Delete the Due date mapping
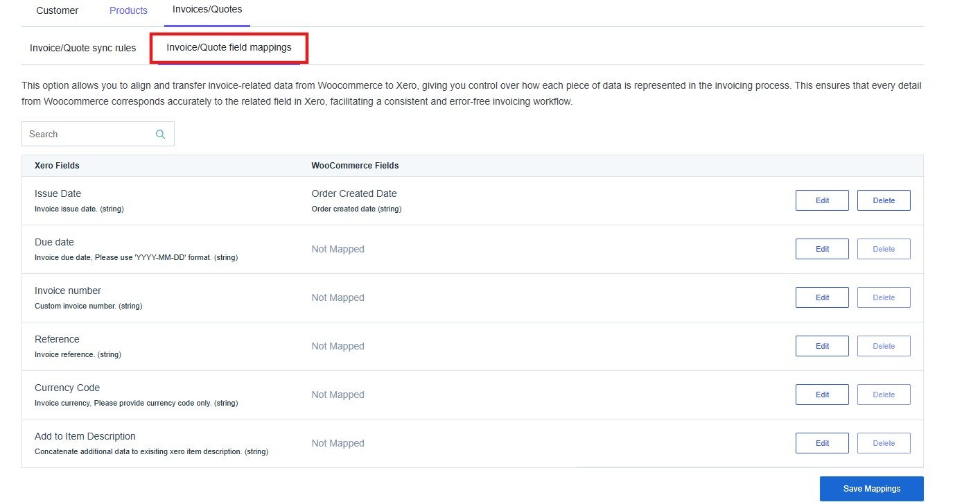Viewport: 980px width, 502px height. [884, 249]
